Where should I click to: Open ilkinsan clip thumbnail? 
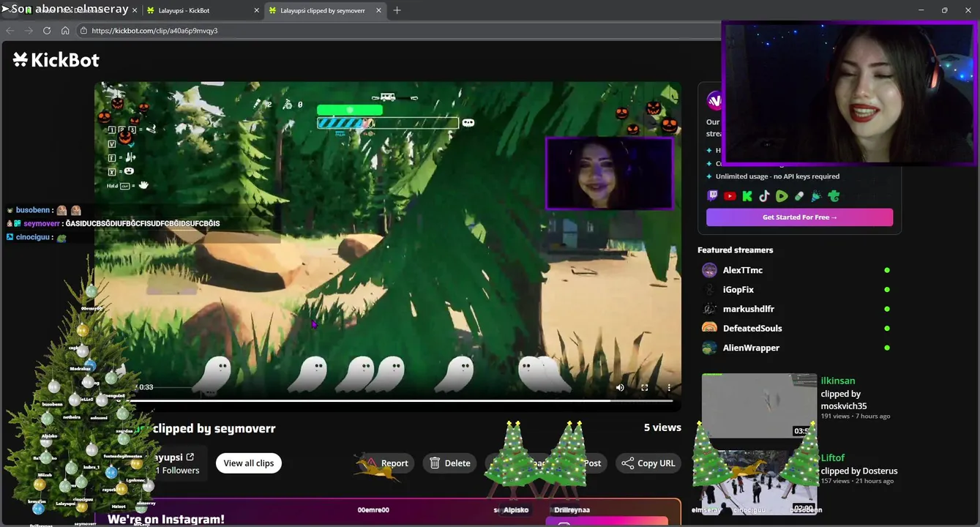click(759, 405)
